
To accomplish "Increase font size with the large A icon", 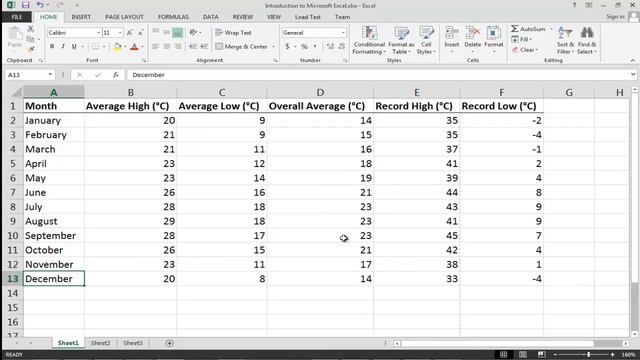I will (129, 33).
